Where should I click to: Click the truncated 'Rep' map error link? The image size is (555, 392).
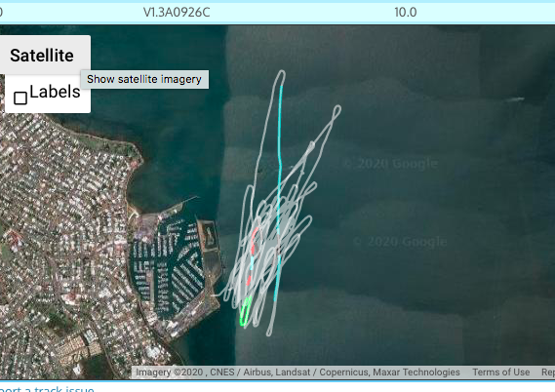click(548, 372)
